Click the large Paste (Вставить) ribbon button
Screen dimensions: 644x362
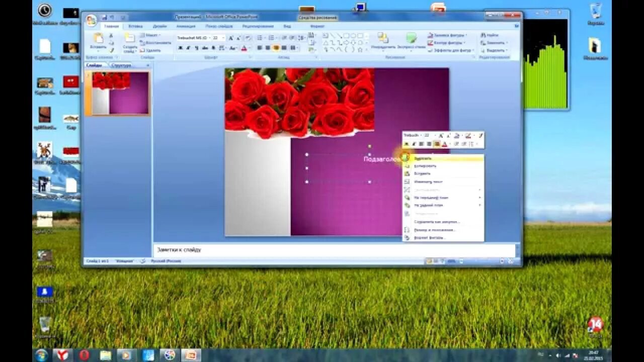[x=98, y=42]
